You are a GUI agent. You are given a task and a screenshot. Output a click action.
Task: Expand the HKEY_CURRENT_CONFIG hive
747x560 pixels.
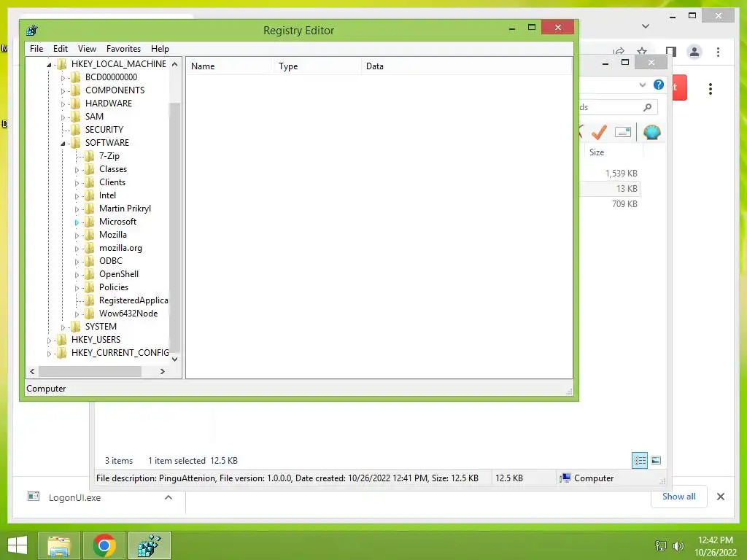49,354
